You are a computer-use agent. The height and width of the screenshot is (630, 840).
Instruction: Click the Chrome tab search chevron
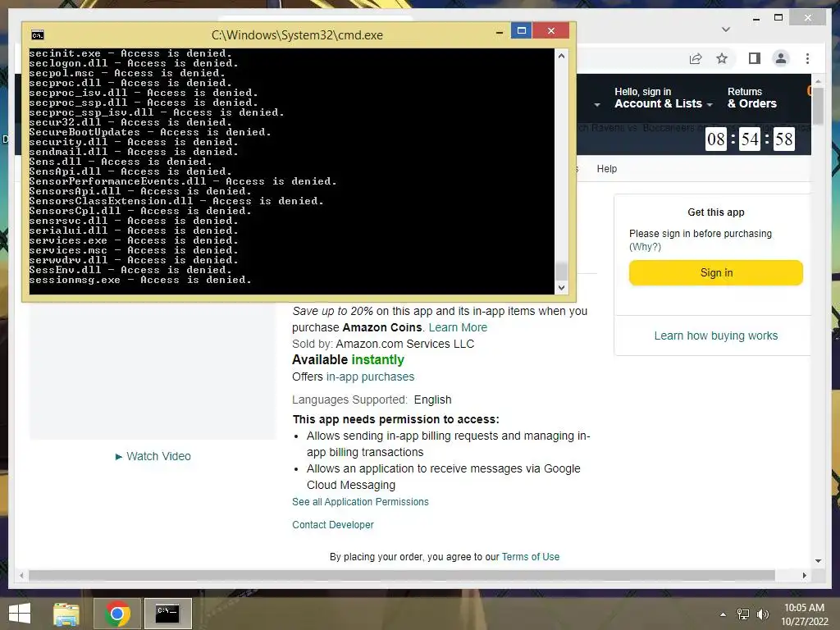click(x=726, y=29)
